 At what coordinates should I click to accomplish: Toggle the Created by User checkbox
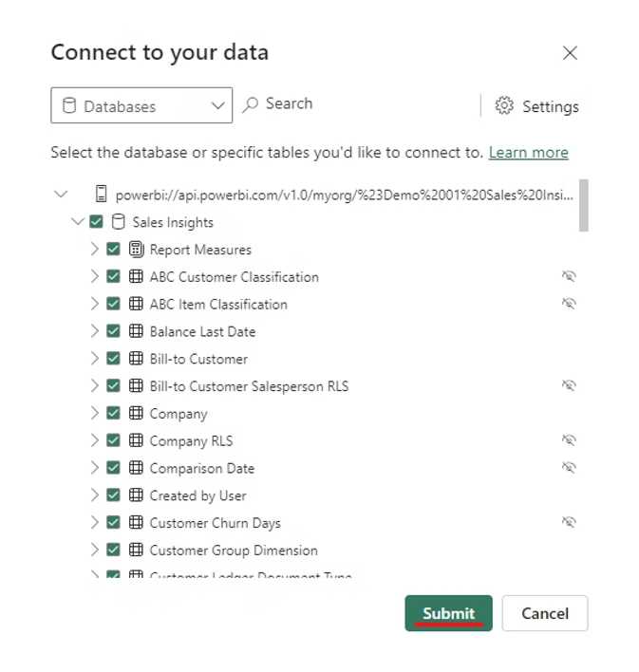click(114, 495)
